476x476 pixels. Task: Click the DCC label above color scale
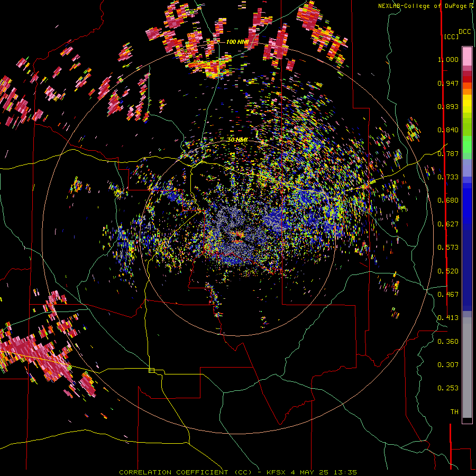pos(464,32)
